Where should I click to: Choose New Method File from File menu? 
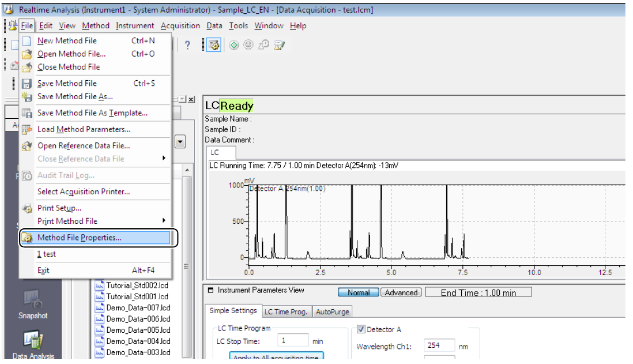pos(95,41)
